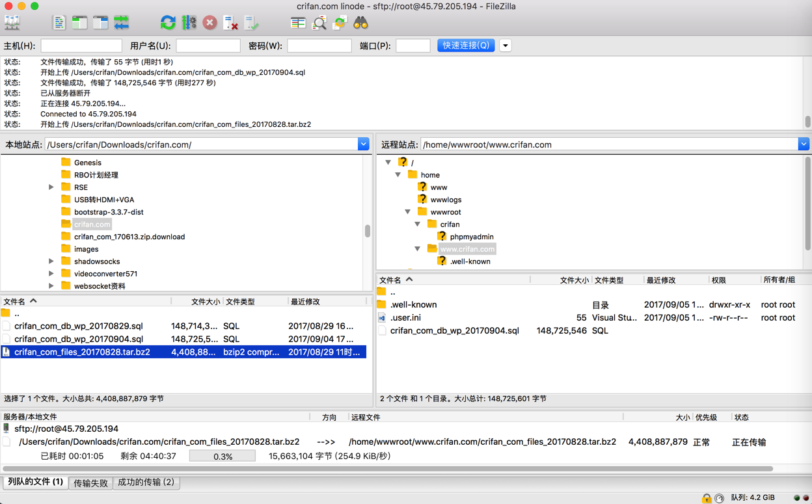Screen dimensions: 812x504
Task: Click the local site path input field
Action: click(x=201, y=144)
